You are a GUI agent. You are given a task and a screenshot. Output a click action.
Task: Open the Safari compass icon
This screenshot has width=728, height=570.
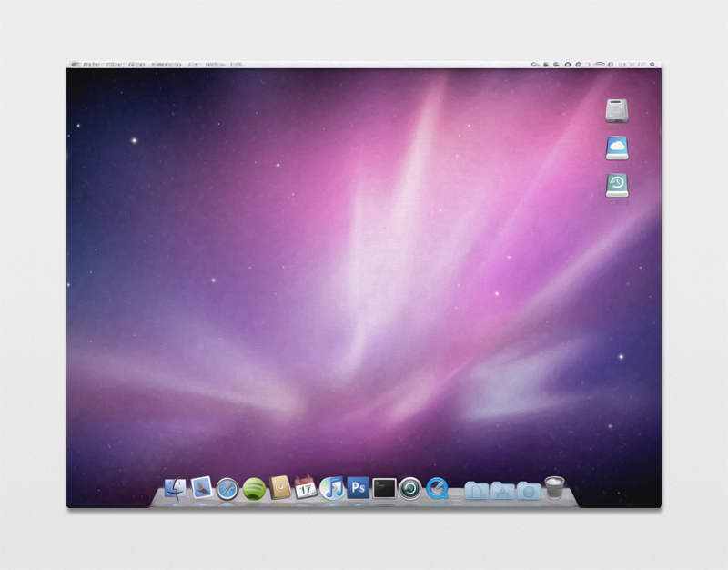pos(227,490)
